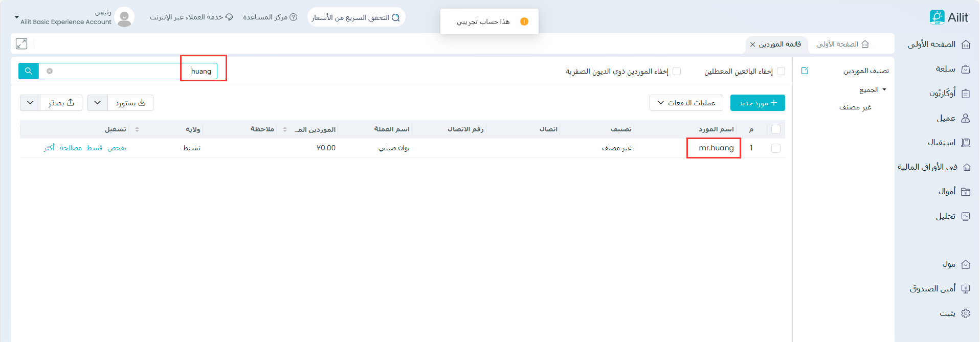This screenshot has width=980, height=342.
Task: Open the عمليات الدفعات dropdown
Action: (686, 103)
